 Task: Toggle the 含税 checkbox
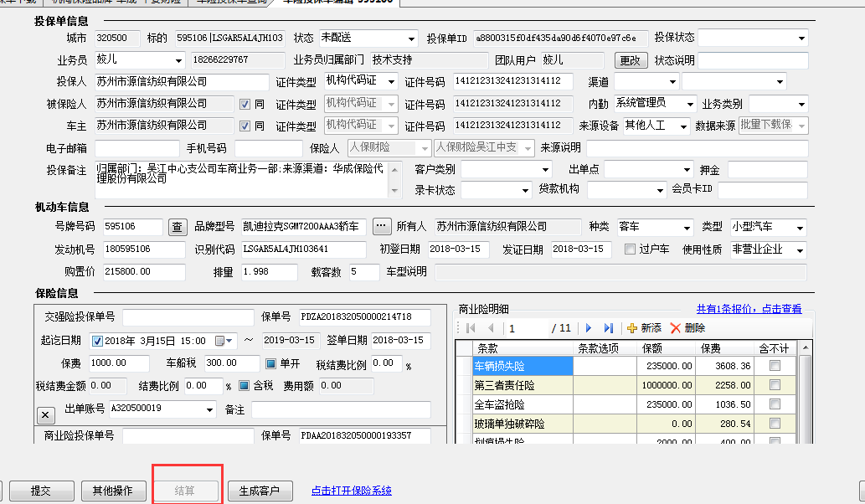pyautogui.click(x=245, y=385)
